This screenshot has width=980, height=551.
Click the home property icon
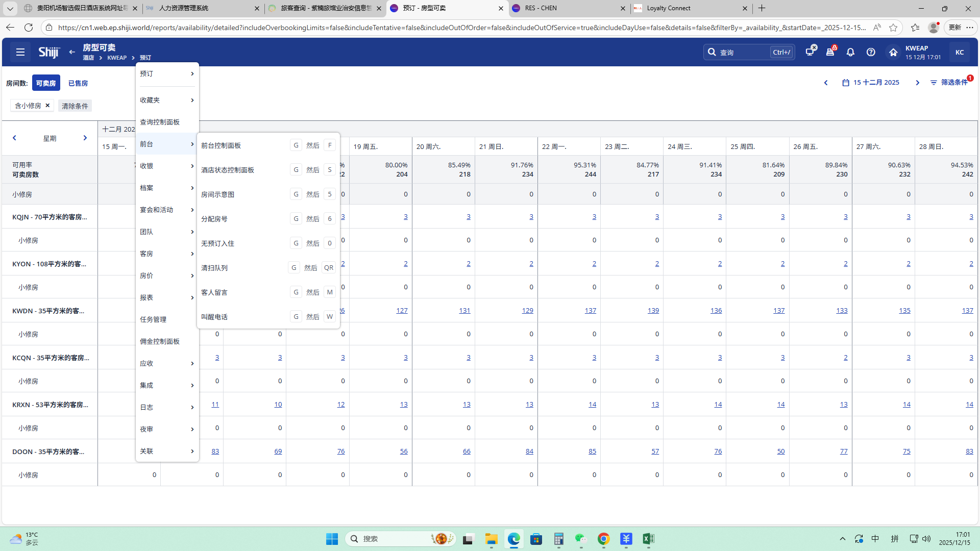(893, 52)
